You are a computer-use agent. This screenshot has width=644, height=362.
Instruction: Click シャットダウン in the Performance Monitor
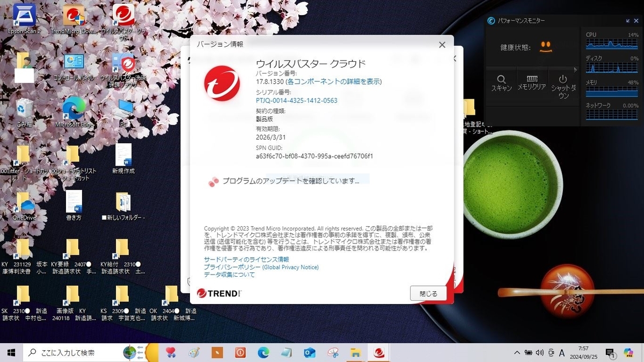(x=563, y=86)
